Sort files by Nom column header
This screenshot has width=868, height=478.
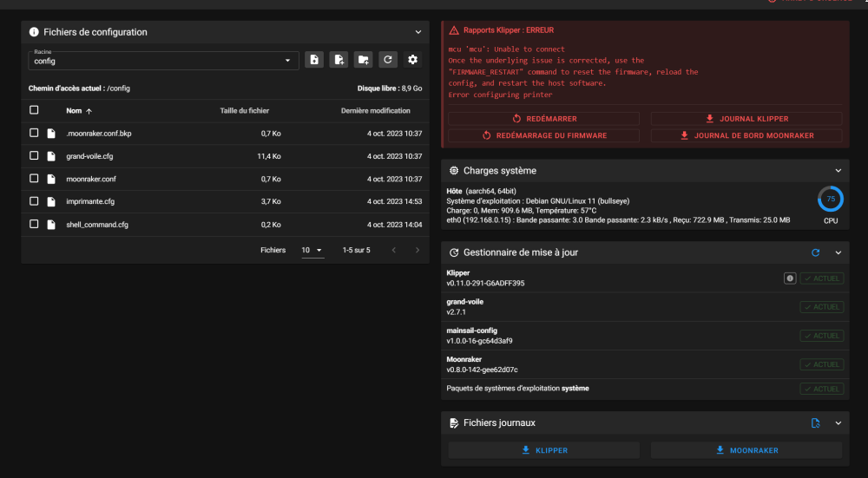pyautogui.click(x=74, y=111)
